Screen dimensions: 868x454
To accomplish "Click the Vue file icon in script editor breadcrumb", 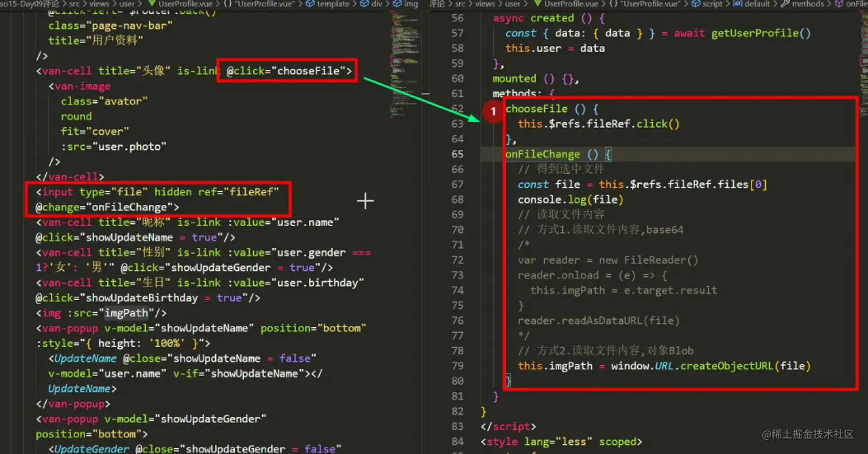I will [x=537, y=4].
